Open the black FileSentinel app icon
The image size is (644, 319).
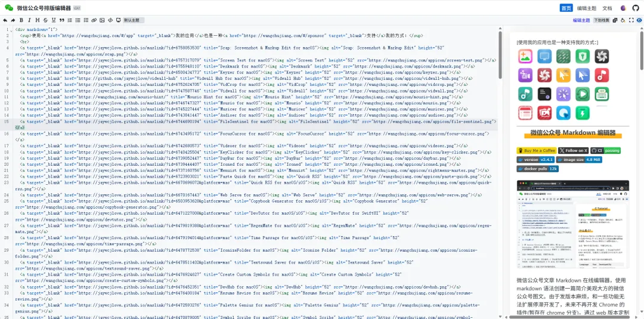tap(544, 94)
